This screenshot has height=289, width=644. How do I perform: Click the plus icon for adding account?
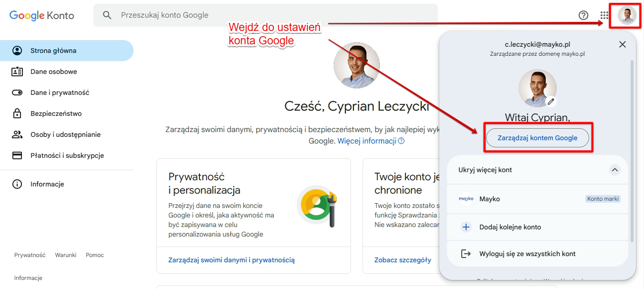click(x=466, y=227)
